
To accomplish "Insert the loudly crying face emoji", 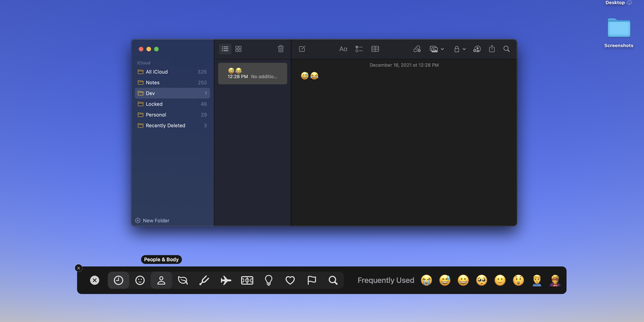I will pos(426,280).
